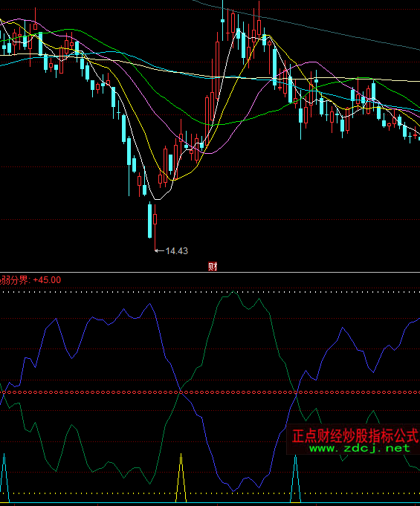Click the cyan signal spike near the watermark
Viewport: 420px width, 506px height.
[x=295, y=479]
